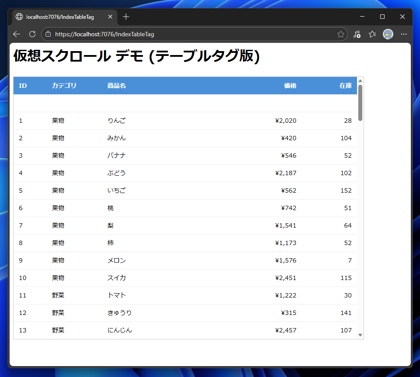Open the Favorites list icon

(372, 34)
